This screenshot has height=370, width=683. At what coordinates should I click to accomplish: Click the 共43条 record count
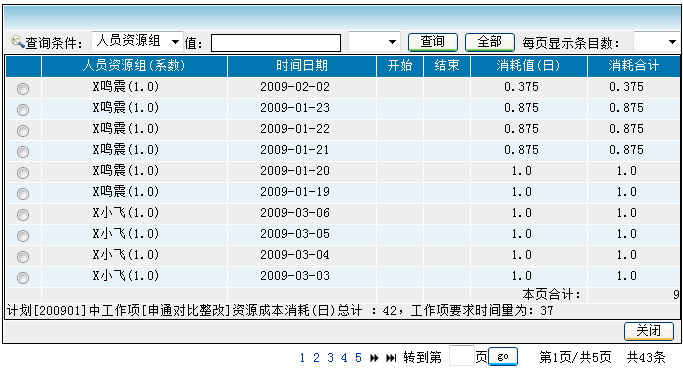(646, 358)
